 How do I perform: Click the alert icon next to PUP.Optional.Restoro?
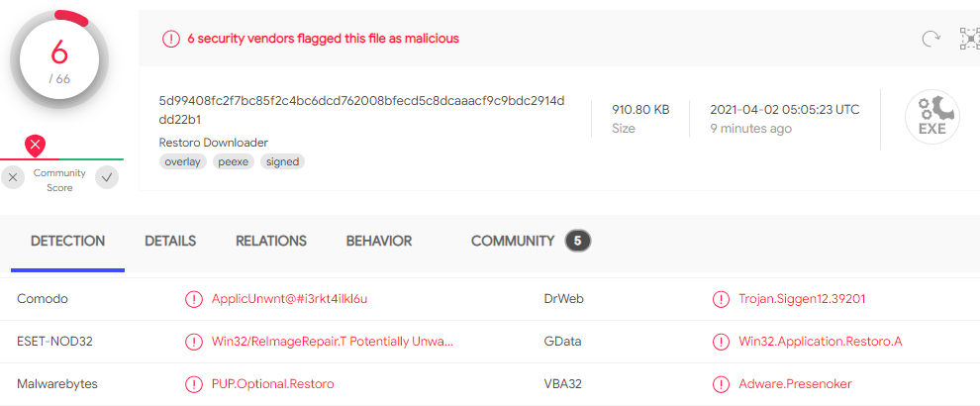pyautogui.click(x=194, y=384)
